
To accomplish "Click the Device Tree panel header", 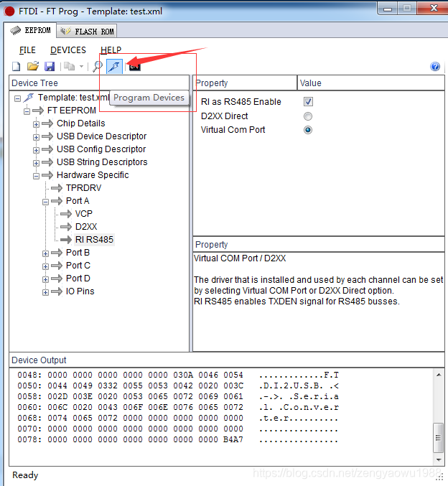I will (x=99, y=83).
